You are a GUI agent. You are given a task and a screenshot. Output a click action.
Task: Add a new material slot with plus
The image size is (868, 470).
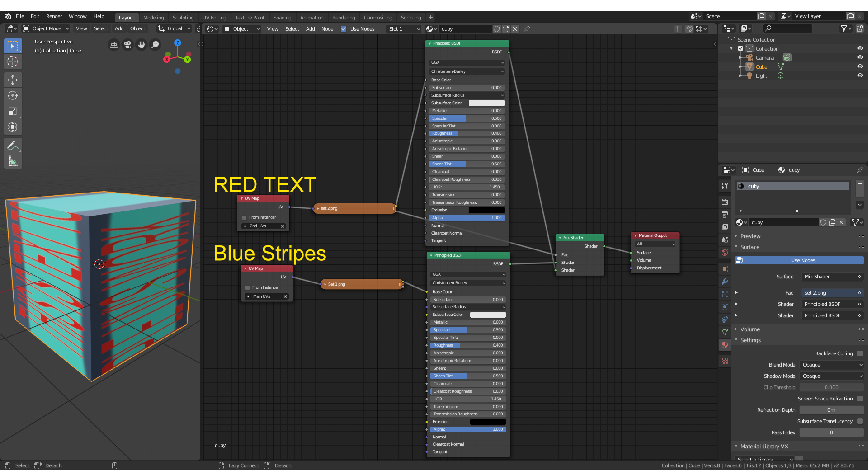(x=860, y=184)
